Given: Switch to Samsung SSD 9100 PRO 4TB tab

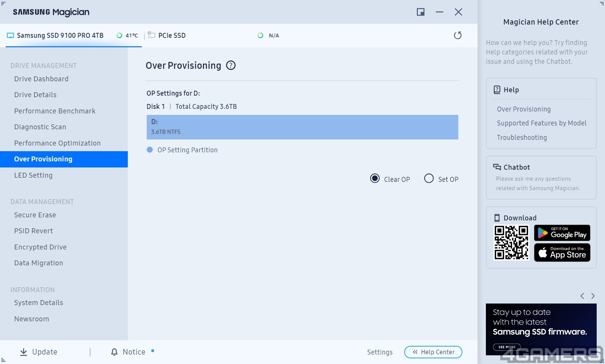Looking at the screenshot, I should [73, 36].
